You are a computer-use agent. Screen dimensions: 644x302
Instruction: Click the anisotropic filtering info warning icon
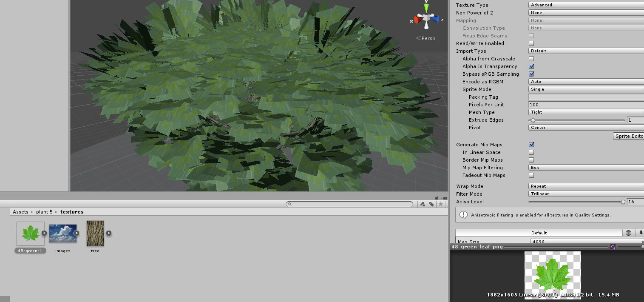[464, 215]
